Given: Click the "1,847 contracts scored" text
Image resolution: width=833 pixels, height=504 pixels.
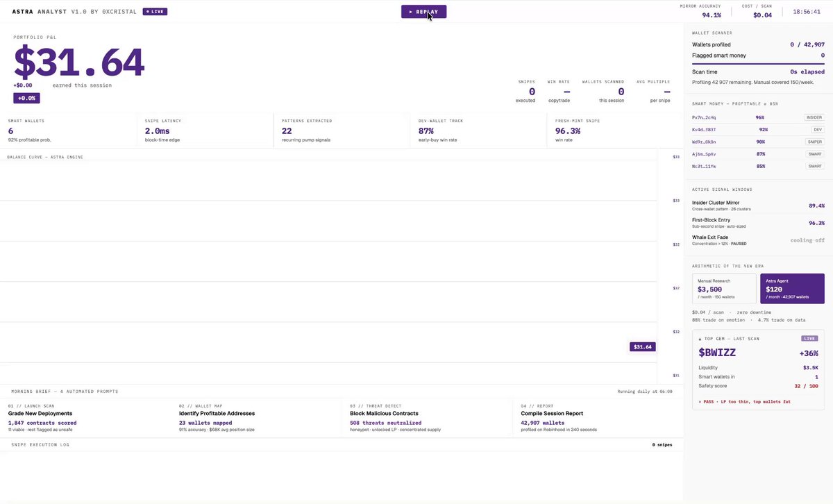Looking at the screenshot, I should 42,423.
